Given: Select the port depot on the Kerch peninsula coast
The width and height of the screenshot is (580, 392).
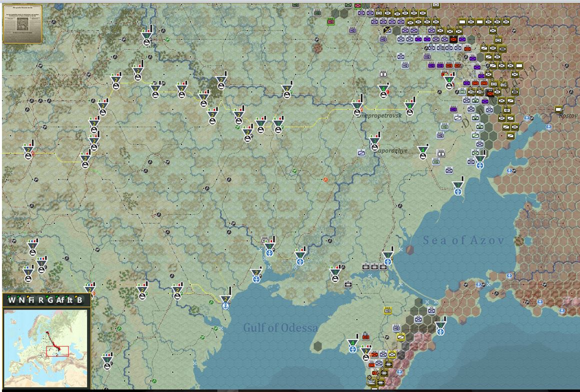Looking at the screenshot, I should tap(440, 328).
